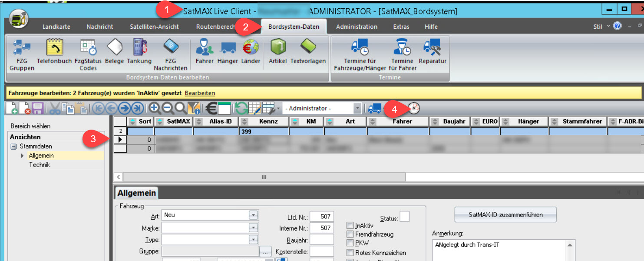Select the Allgemein tab in detail panel
Screen dimensions: 644x261
136,194
